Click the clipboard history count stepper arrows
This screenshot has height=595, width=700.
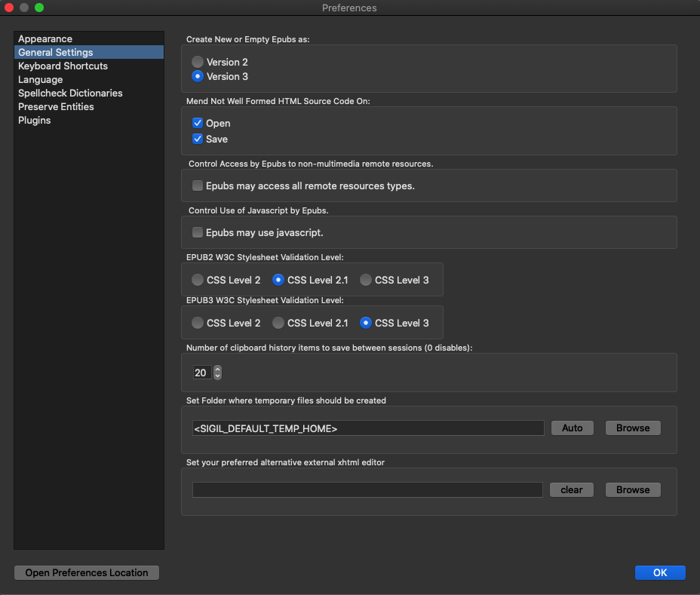click(x=218, y=373)
